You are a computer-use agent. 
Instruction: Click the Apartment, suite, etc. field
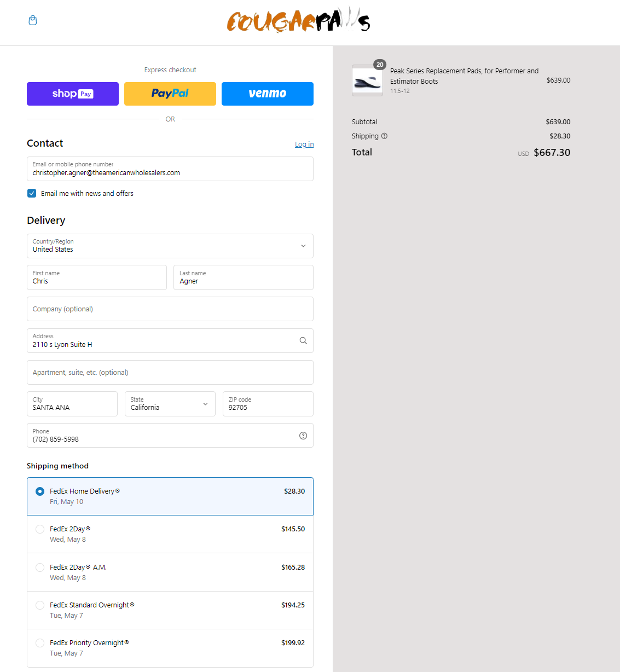point(170,373)
